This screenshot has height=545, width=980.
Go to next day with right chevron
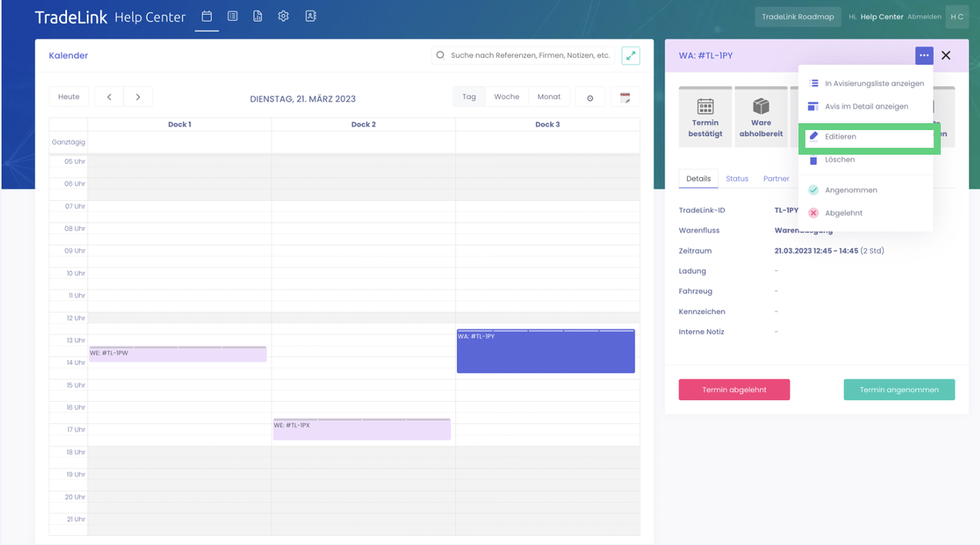coord(138,97)
